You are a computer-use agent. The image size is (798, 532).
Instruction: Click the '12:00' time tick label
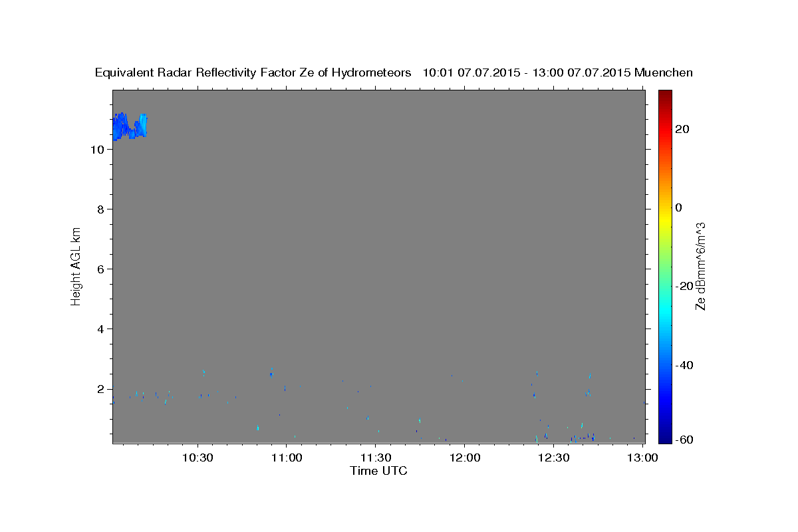point(465,458)
